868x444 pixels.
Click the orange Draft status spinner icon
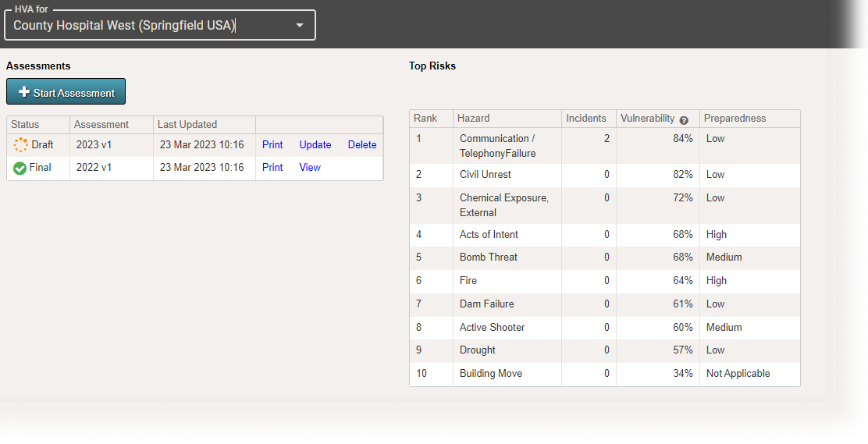[20, 144]
